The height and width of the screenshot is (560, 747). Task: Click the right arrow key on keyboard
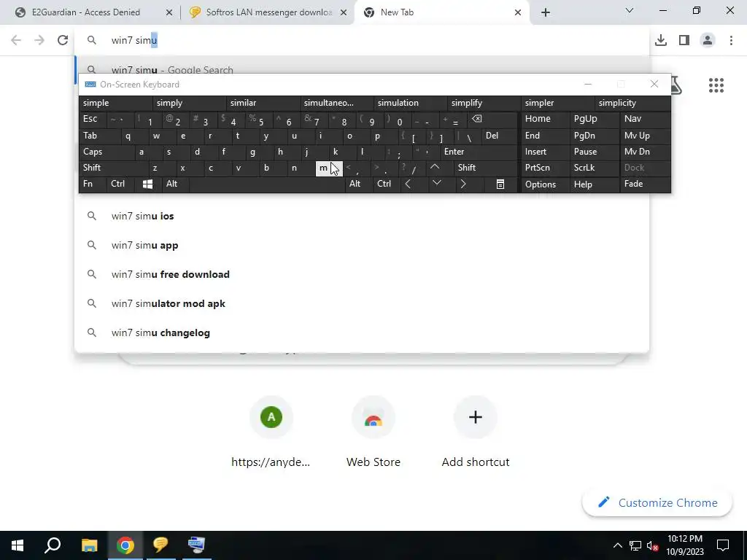point(463,184)
